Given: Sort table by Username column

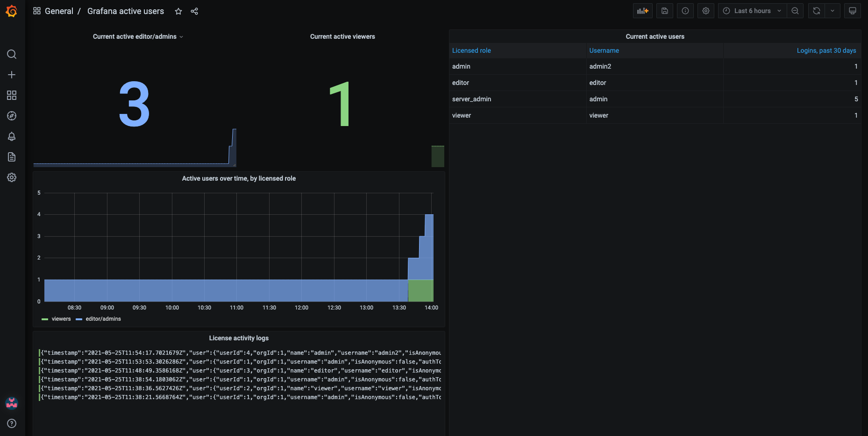Looking at the screenshot, I should click(x=604, y=50).
